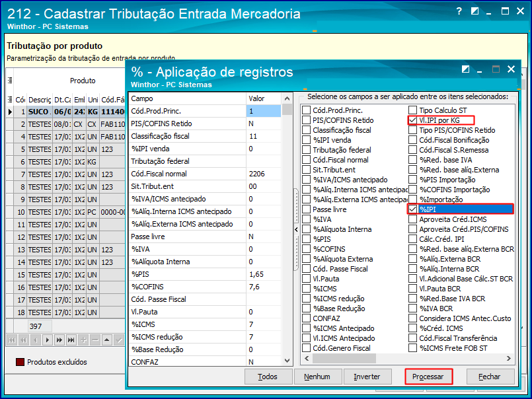532x399 pixels.
Task: Click the Produto group header in grid
Action: 83,81
